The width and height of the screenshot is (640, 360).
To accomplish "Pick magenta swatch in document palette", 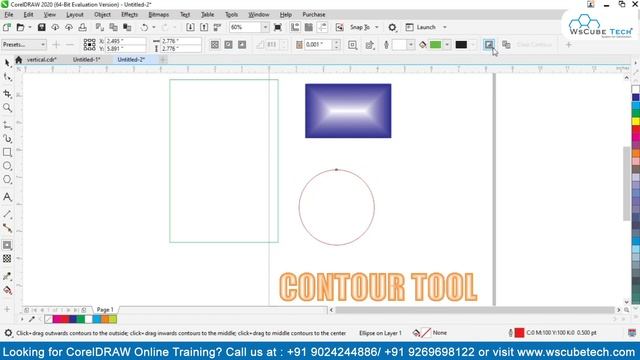I will coord(56,319).
